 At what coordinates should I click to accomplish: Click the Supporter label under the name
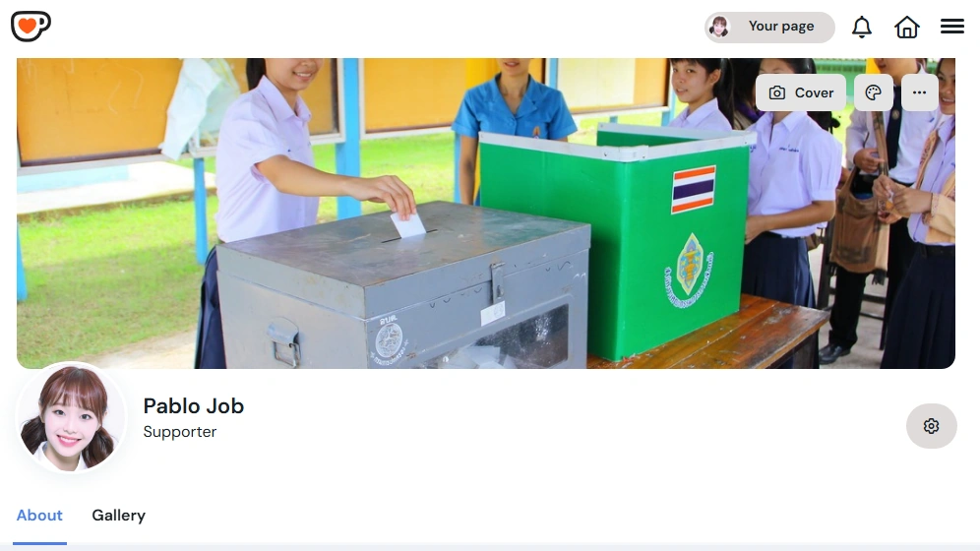[x=180, y=432]
